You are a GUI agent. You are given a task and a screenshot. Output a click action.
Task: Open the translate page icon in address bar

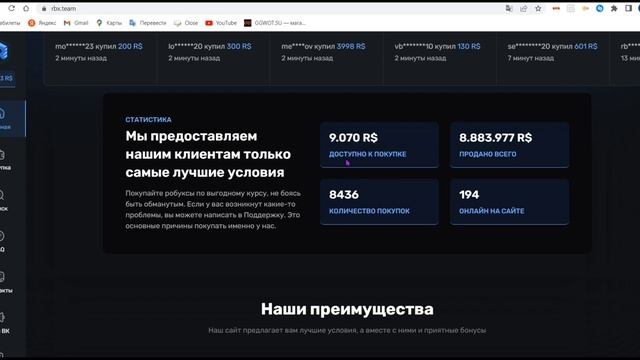click(x=509, y=9)
